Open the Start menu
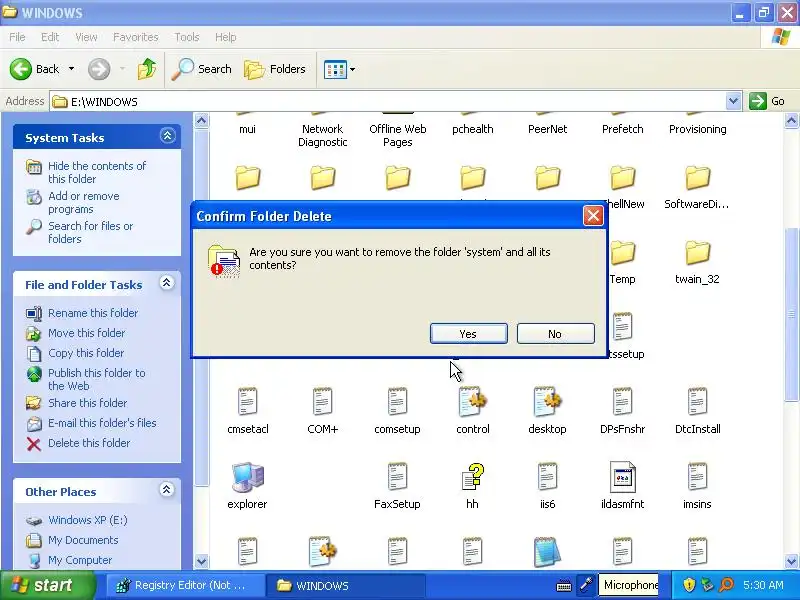 point(47,585)
